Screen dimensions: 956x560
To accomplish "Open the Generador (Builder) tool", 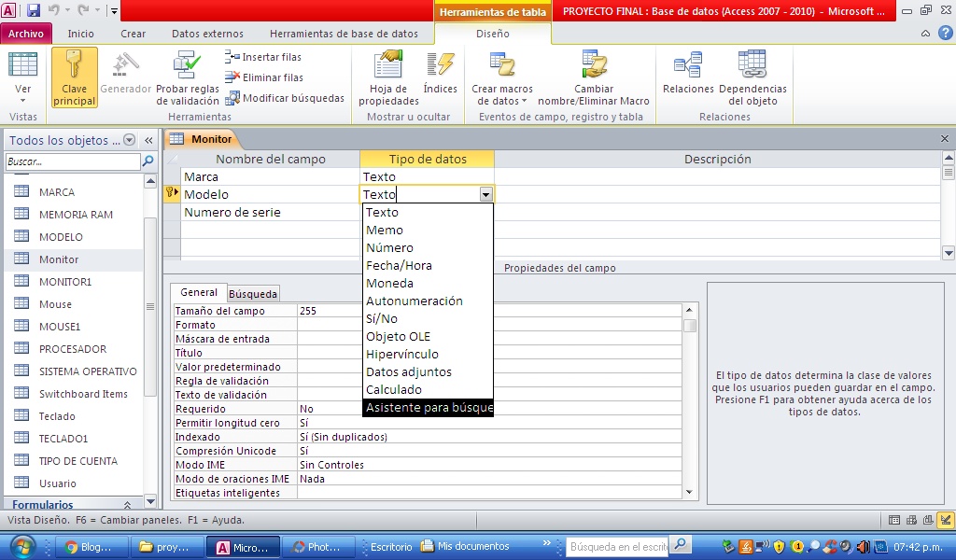I will click(125, 75).
